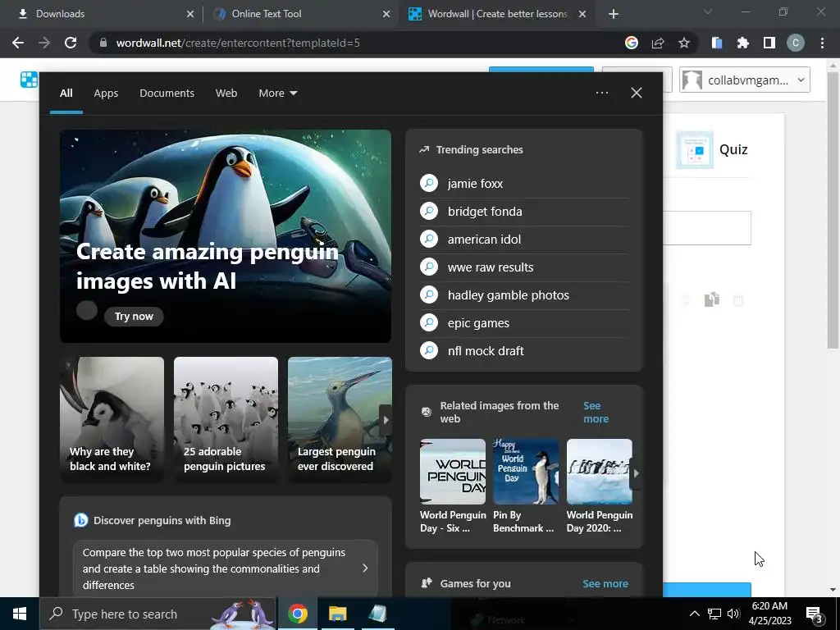This screenshot has height=630, width=840.
Task: Click the Chrome address bar URL
Action: click(238, 43)
